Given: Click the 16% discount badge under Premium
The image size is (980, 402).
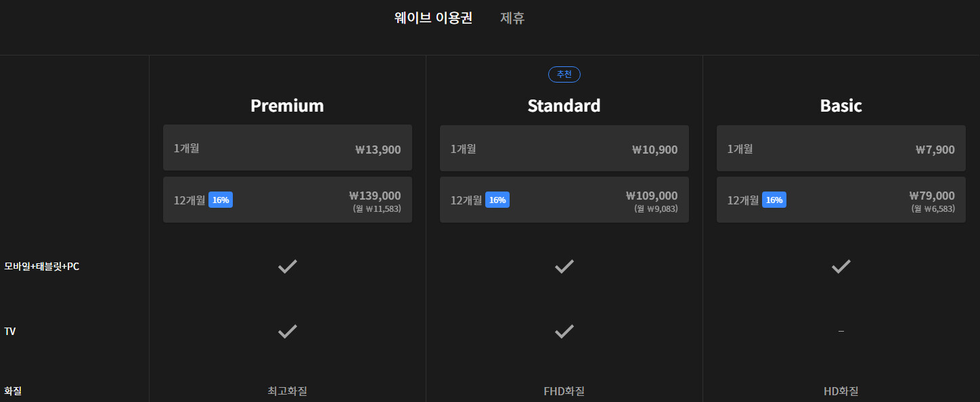Looking at the screenshot, I should click(221, 200).
